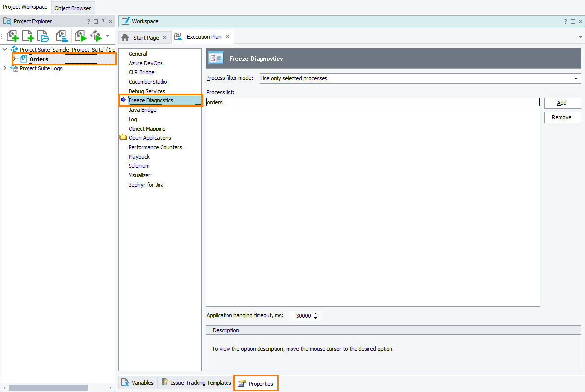Expand the Project Suite Logs node
The width and height of the screenshot is (585, 392).
(5, 68)
